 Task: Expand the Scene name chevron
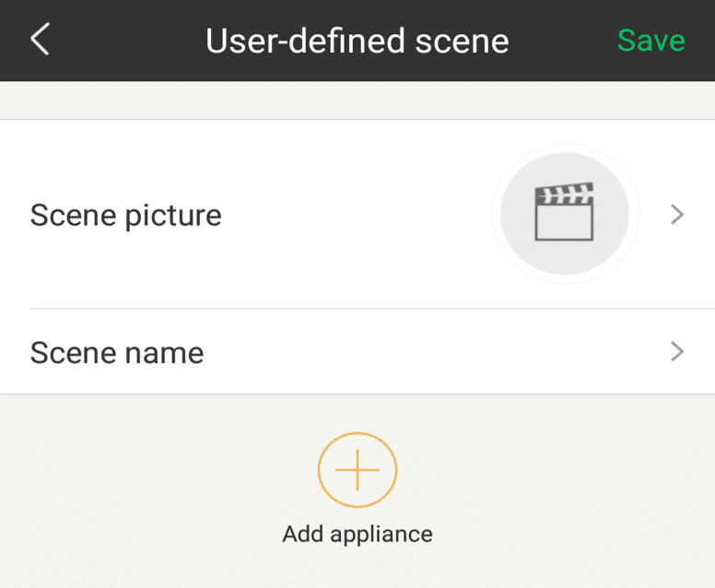click(677, 351)
